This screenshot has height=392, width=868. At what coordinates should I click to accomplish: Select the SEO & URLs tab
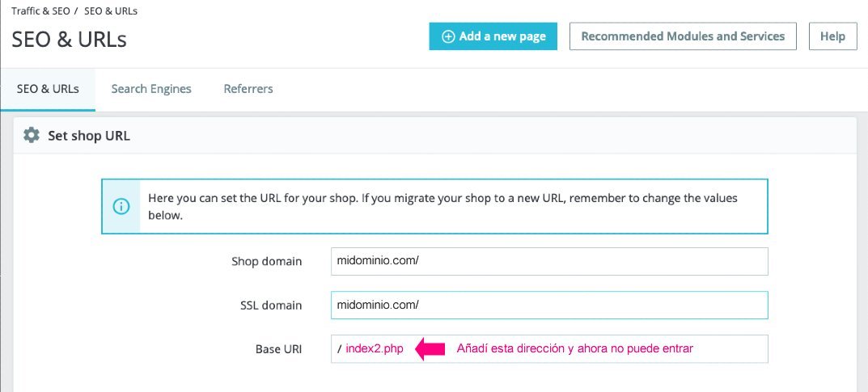[x=48, y=89]
